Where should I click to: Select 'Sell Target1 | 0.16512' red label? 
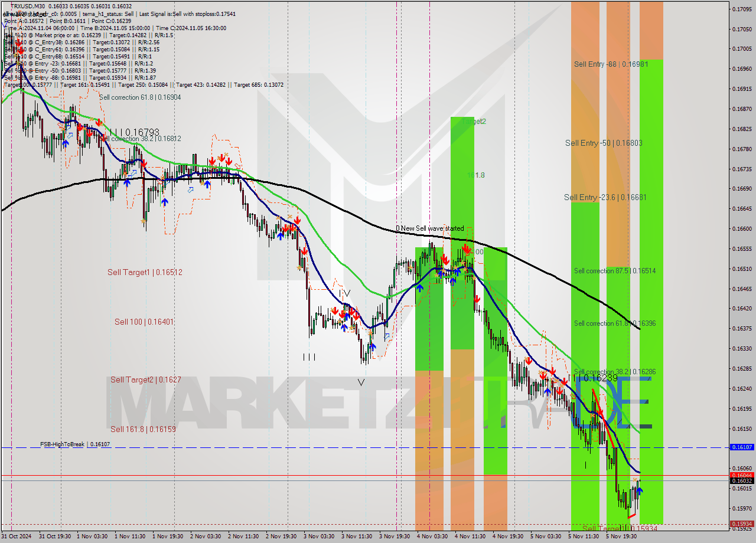145,272
